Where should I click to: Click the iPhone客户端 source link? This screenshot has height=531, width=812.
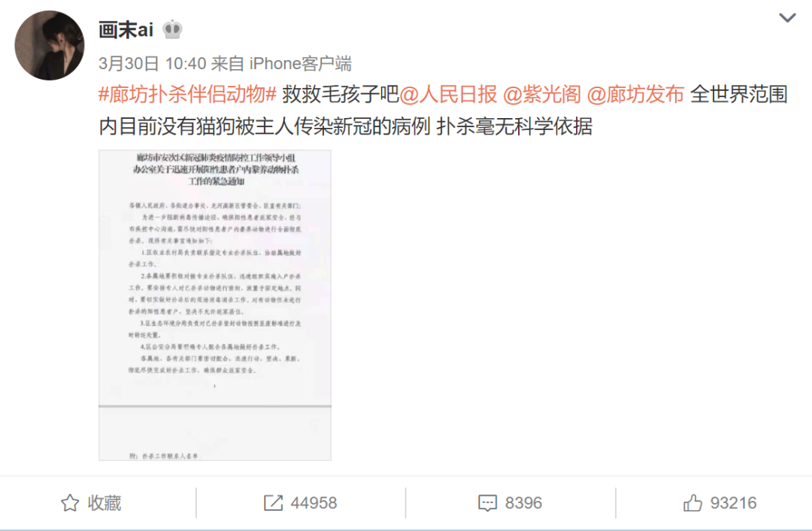point(300,64)
